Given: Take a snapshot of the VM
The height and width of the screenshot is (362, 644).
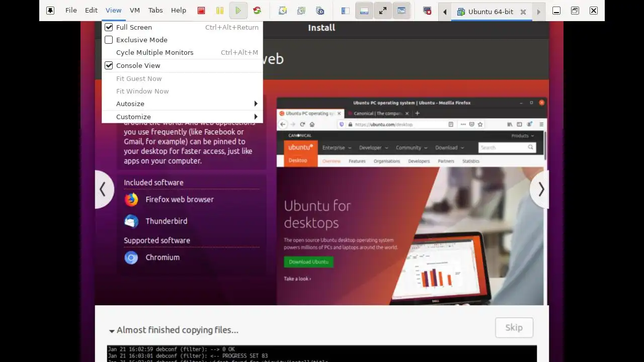Looking at the screenshot, I should pos(283,11).
